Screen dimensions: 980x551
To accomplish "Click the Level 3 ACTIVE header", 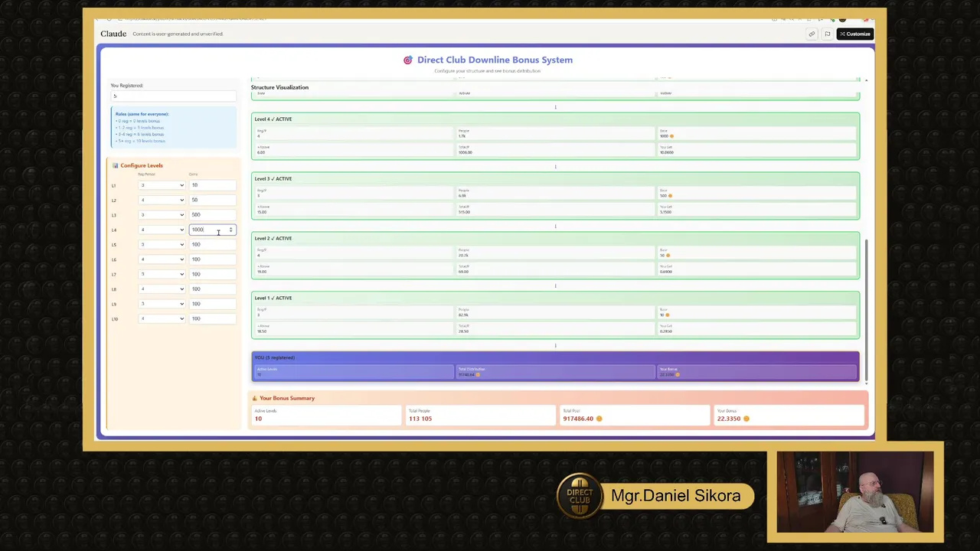I will click(273, 179).
